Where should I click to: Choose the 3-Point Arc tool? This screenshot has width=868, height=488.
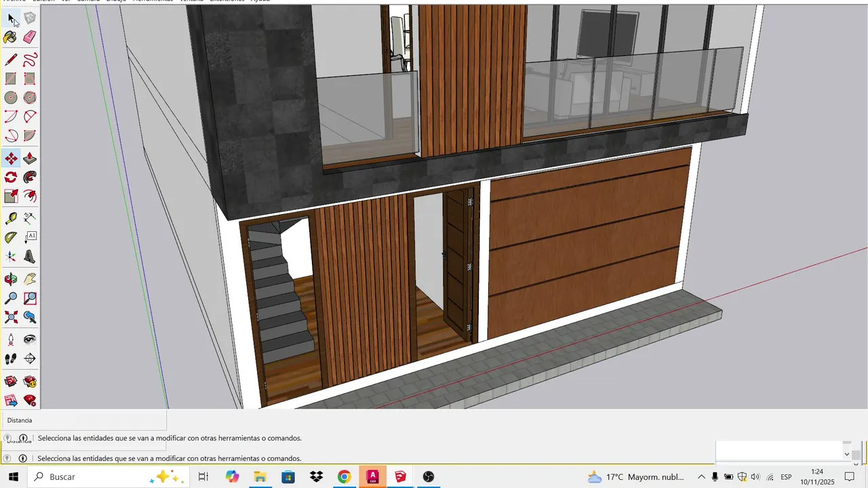[x=12, y=136]
